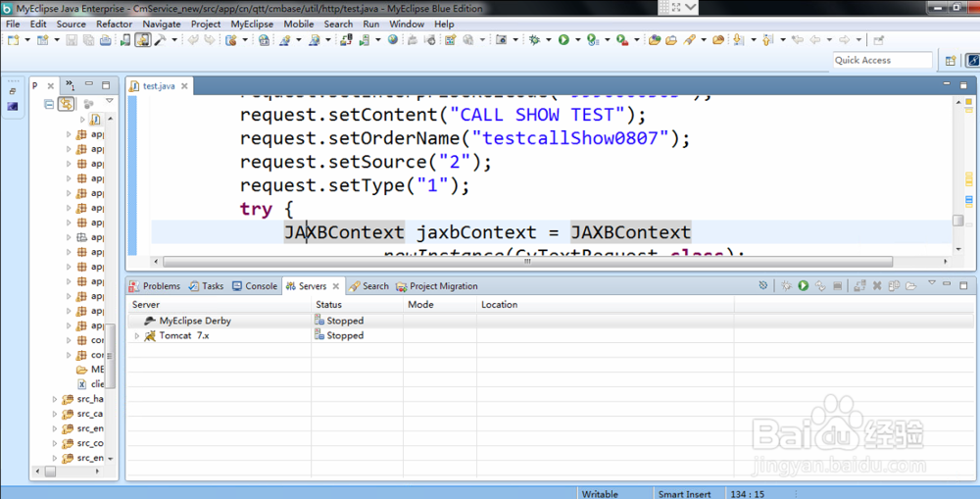Open the Source menu
The image size is (980, 499).
tap(72, 24)
